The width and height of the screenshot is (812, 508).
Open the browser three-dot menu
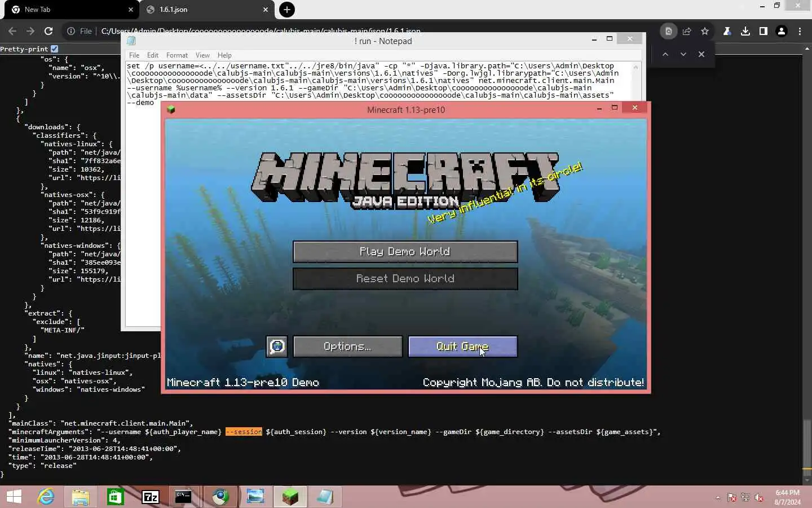point(800,32)
